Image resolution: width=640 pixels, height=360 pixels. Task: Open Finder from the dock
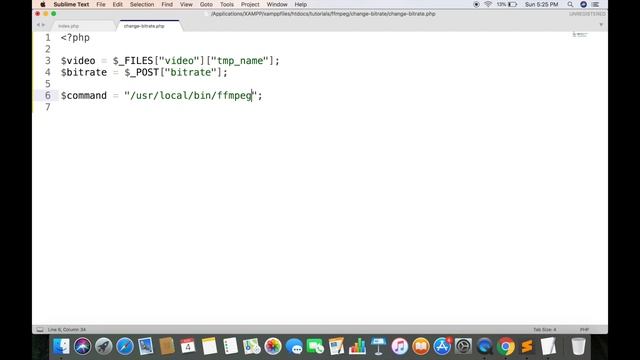coord(61,347)
